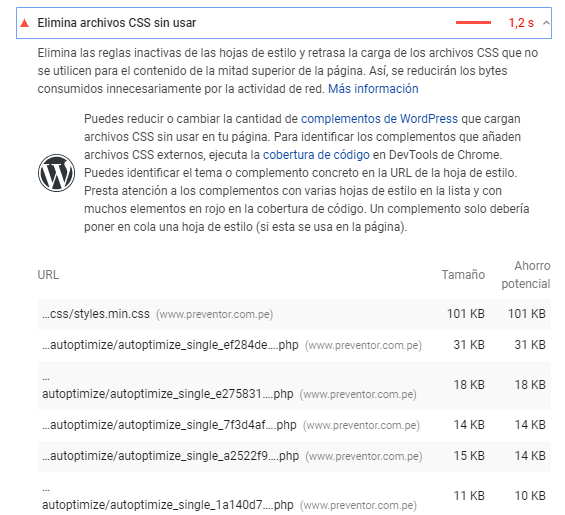This screenshot has height=515, width=565.
Task: Click the WordPress logo icon
Action: pos(57,173)
